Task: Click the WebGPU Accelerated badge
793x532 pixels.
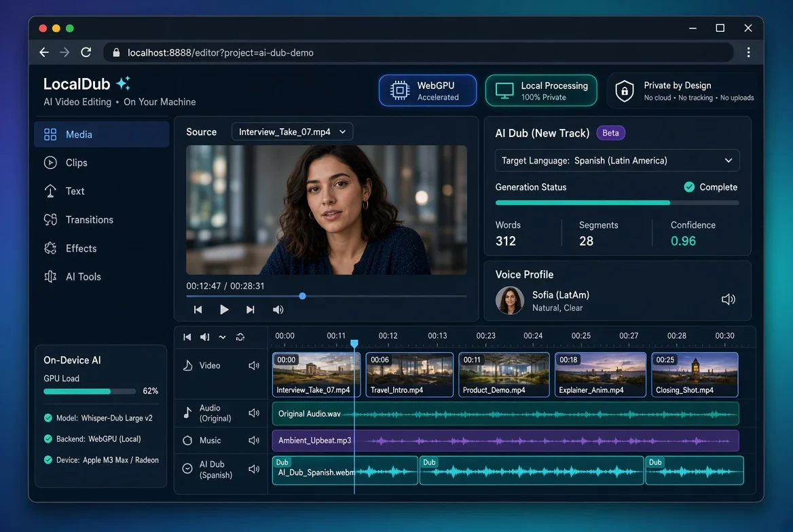Action: point(427,90)
